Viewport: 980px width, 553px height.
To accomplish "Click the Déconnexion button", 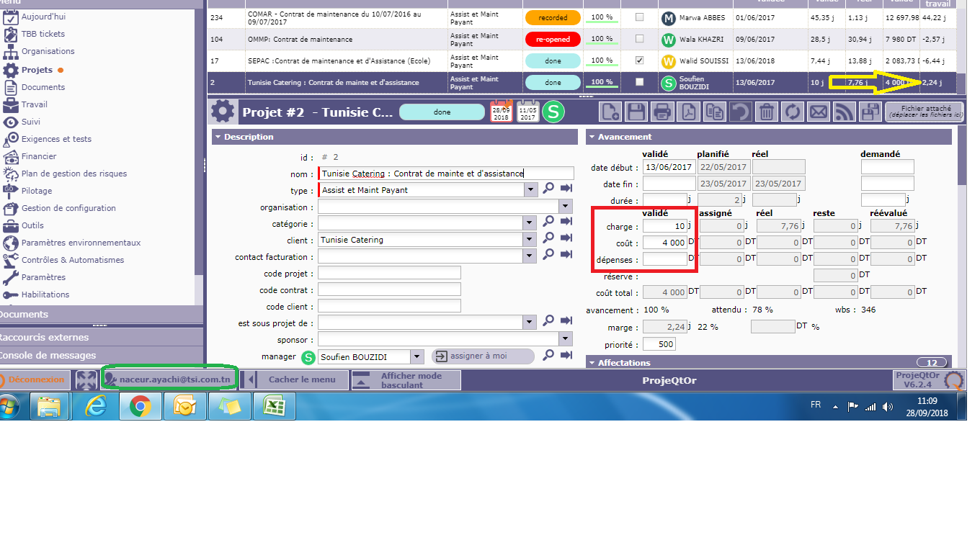I will point(36,379).
